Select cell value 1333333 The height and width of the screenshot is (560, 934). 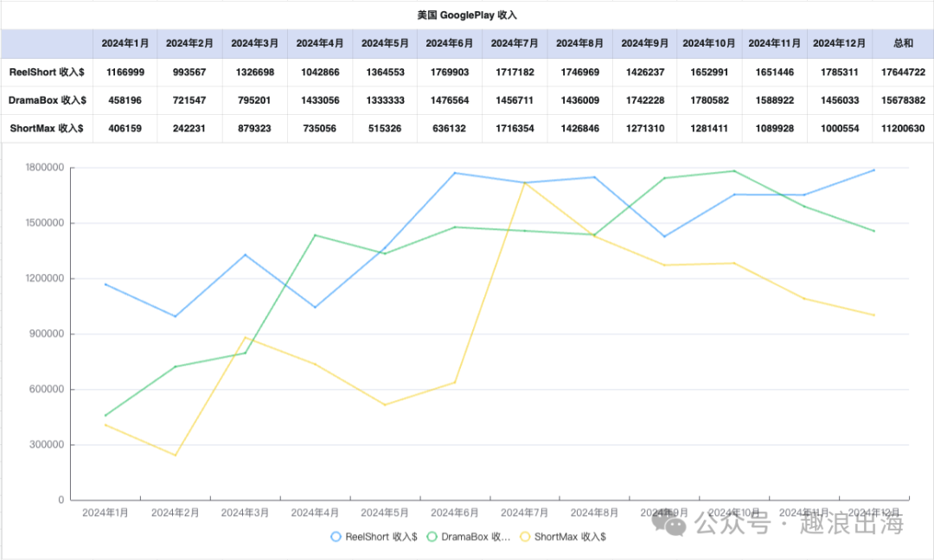coord(385,100)
